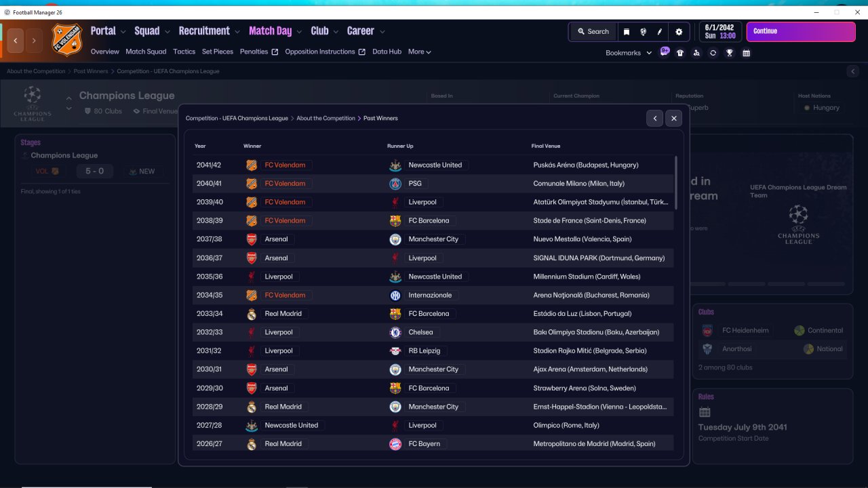Viewport: 868px width, 488px height.
Task: Click 'Competition - UEFA Champions League' breadcrumb in the dialog
Action: 237,119
